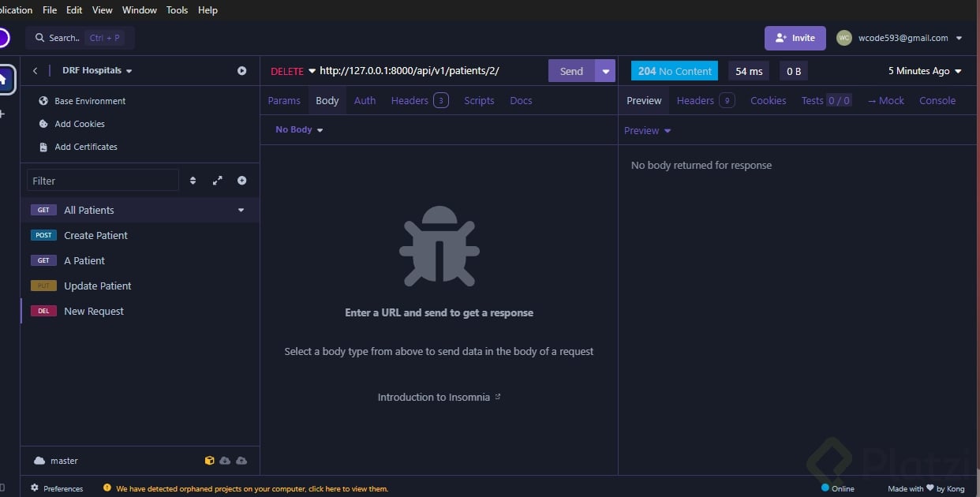Switch to the Tests tab
This screenshot has width=980, height=497.
point(826,100)
